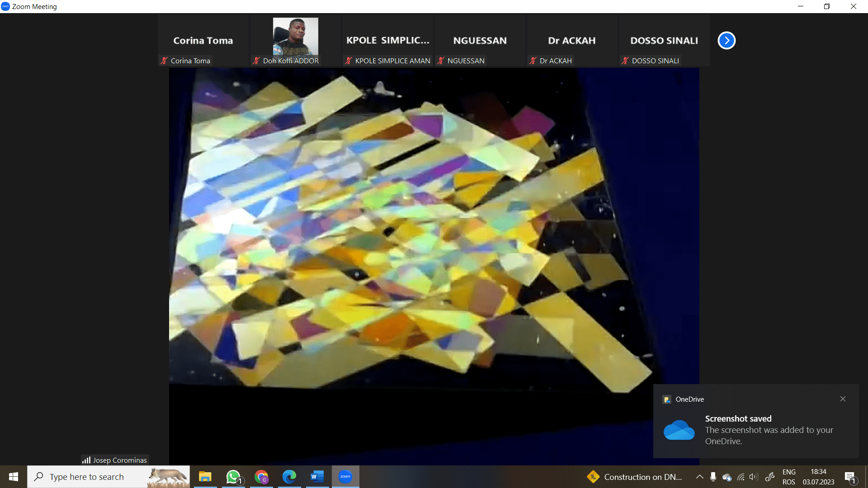Focus the Type here to search box
This screenshot has width=868, height=488.
(108, 477)
